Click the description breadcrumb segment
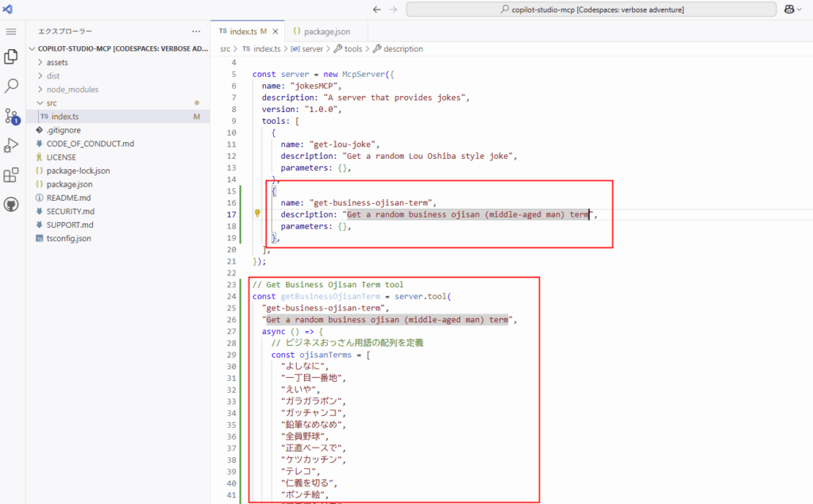This screenshot has height=504, width=813. 398,48
